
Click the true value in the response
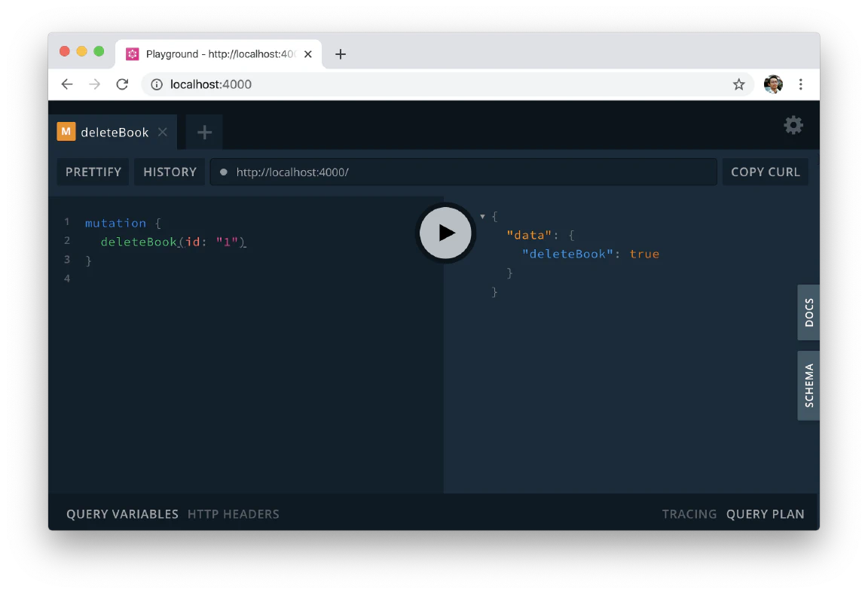click(x=644, y=254)
